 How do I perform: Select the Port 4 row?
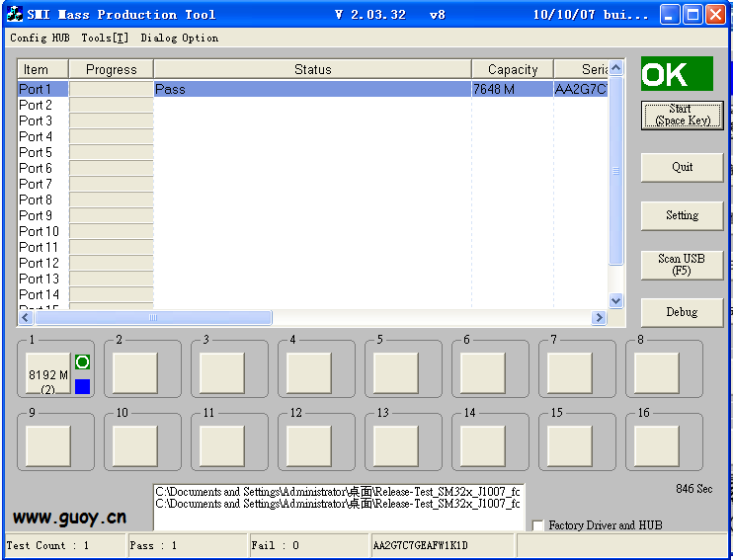[x=312, y=136]
